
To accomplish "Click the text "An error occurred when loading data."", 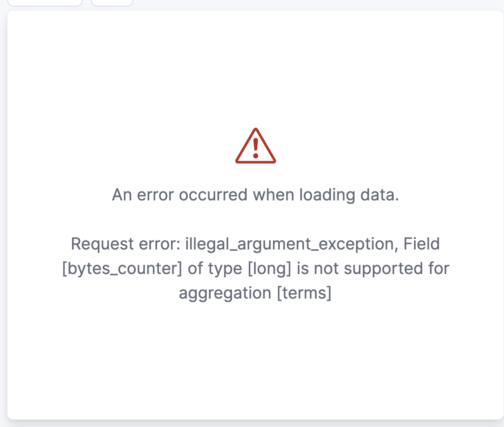I will click(x=255, y=195).
